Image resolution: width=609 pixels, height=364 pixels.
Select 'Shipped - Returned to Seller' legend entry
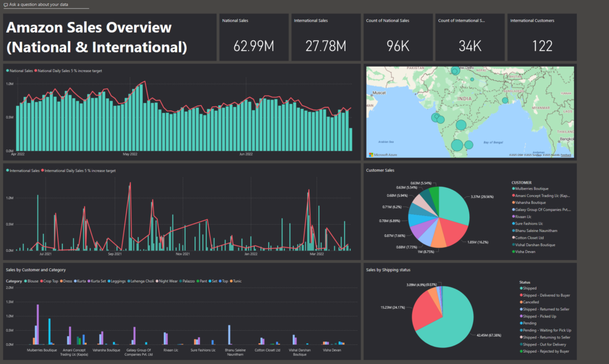(545, 309)
